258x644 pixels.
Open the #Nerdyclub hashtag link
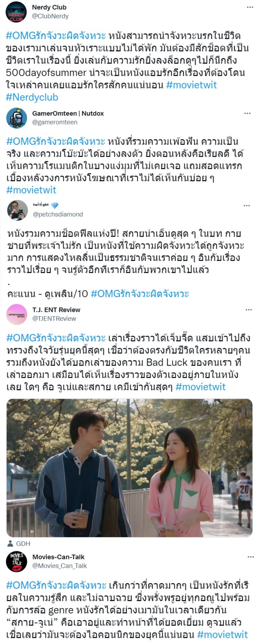pos(32,97)
